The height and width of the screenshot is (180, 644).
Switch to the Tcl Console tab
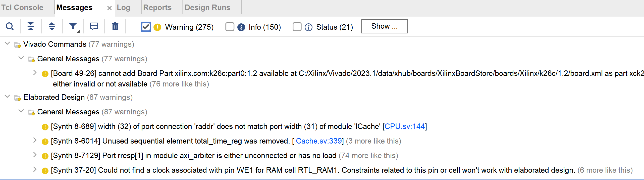pos(22,8)
